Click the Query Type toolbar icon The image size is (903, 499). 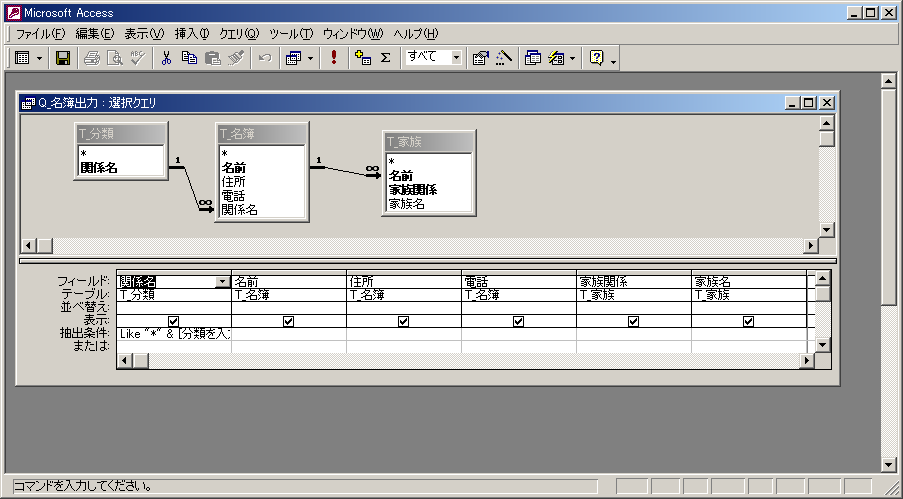click(294, 58)
